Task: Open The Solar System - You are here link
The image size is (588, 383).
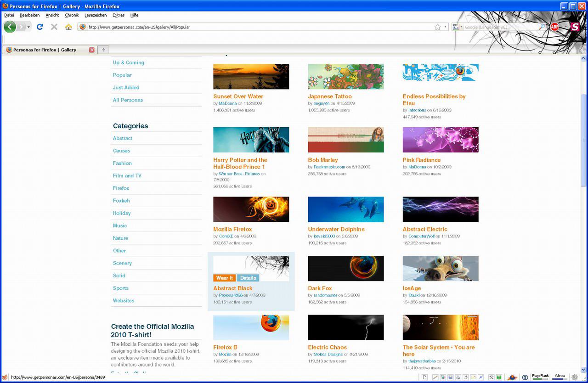Action: pyautogui.click(x=439, y=350)
